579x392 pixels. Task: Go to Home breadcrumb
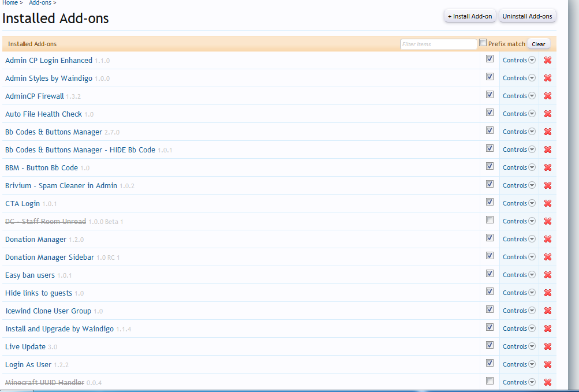pyautogui.click(x=10, y=3)
